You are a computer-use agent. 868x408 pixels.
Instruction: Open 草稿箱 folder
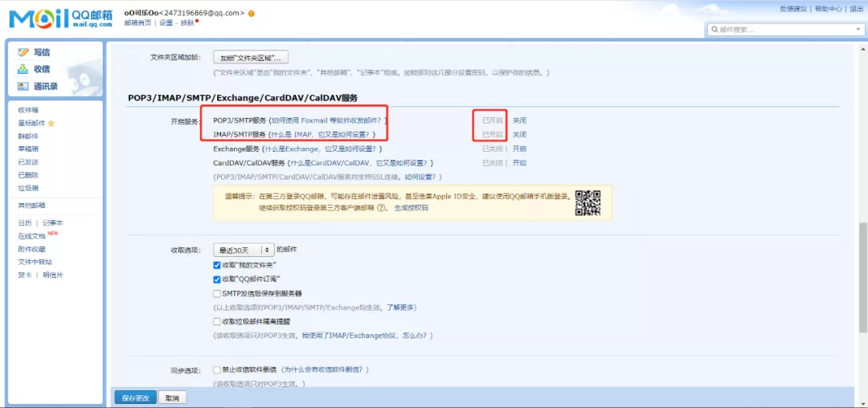[x=28, y=149]
